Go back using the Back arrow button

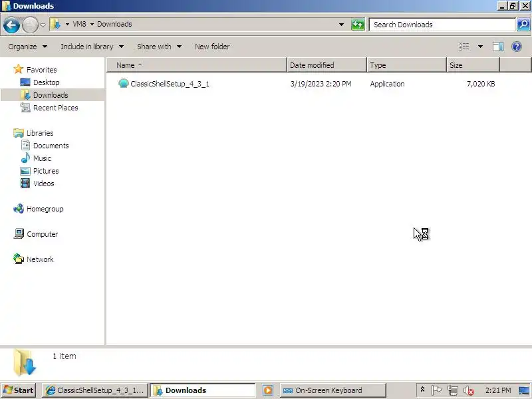pos(11,25)
